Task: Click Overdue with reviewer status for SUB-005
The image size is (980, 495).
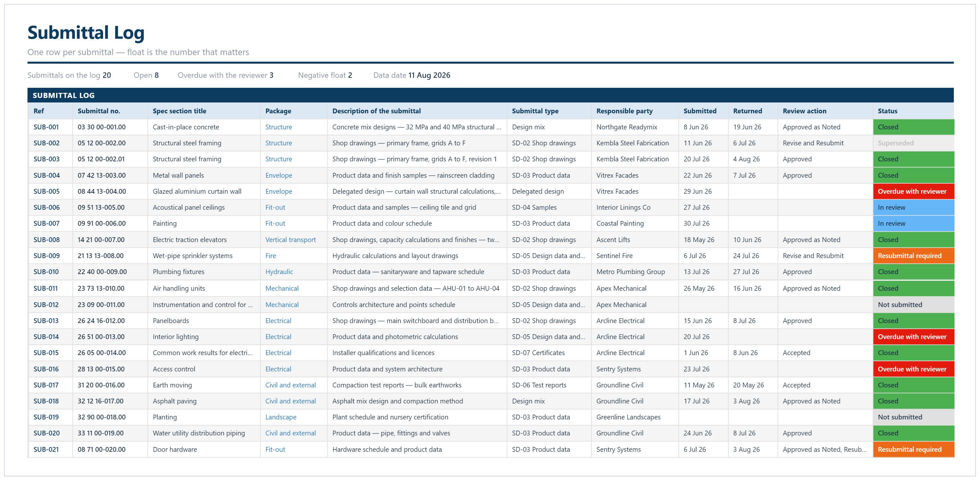Action: tap(913, 191)
